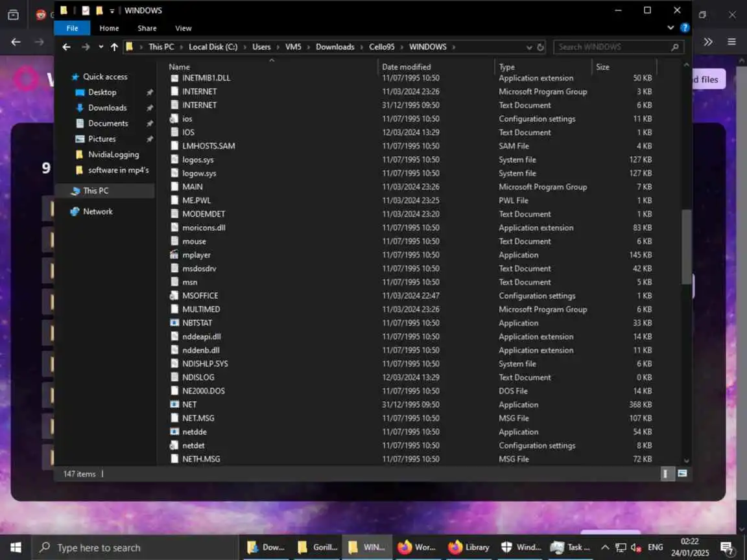Click the file list vertical scrollbar
This screenshot has width=747, height=560.
coord(686,247)
